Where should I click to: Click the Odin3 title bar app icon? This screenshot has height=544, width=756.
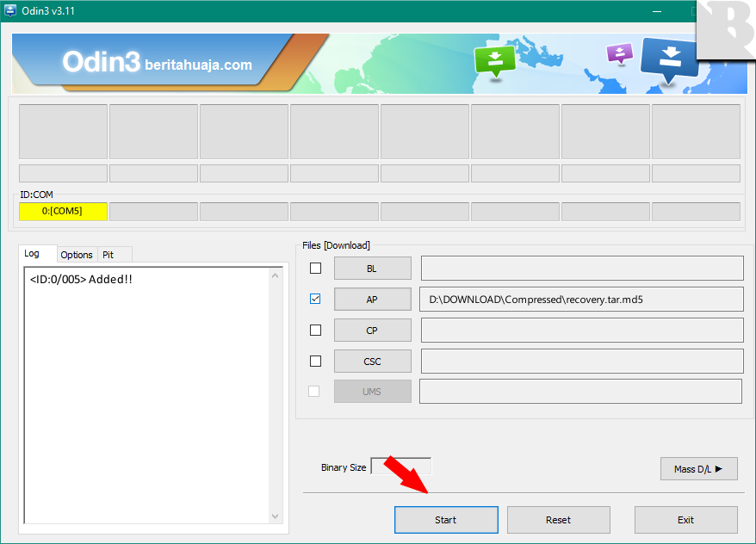tap(11, 10)
